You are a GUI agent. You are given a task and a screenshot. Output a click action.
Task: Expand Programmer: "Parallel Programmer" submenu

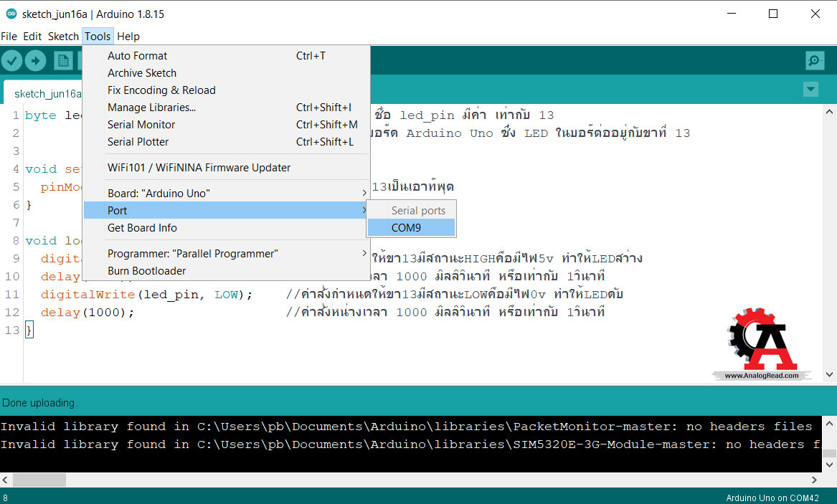pos(227,253)
